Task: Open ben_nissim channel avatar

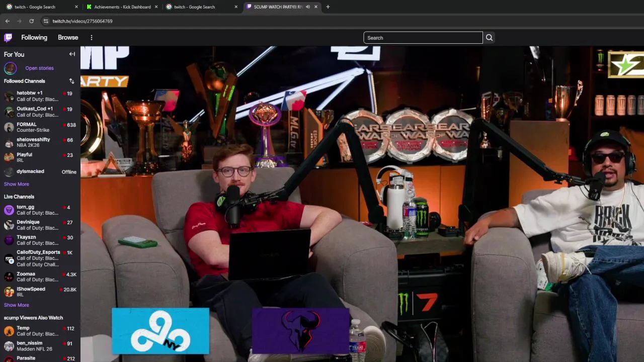Action: pos(9,346)
